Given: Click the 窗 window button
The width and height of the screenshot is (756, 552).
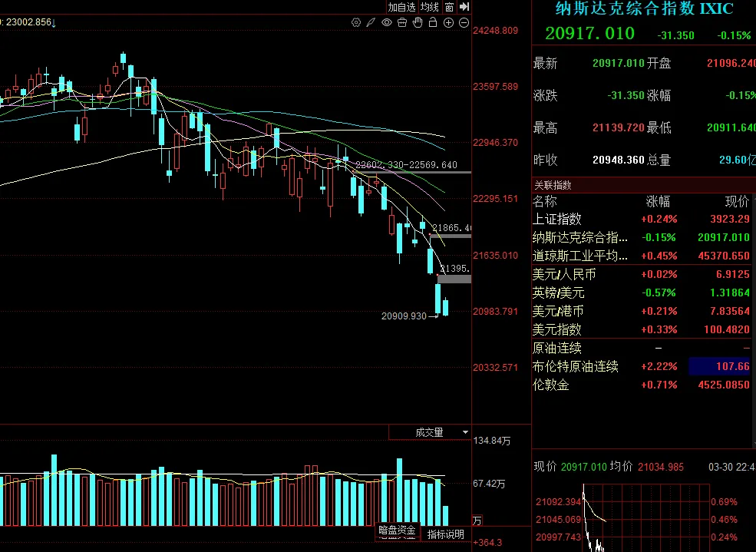Looking at the screenshot, I should [x=449, y=7].
